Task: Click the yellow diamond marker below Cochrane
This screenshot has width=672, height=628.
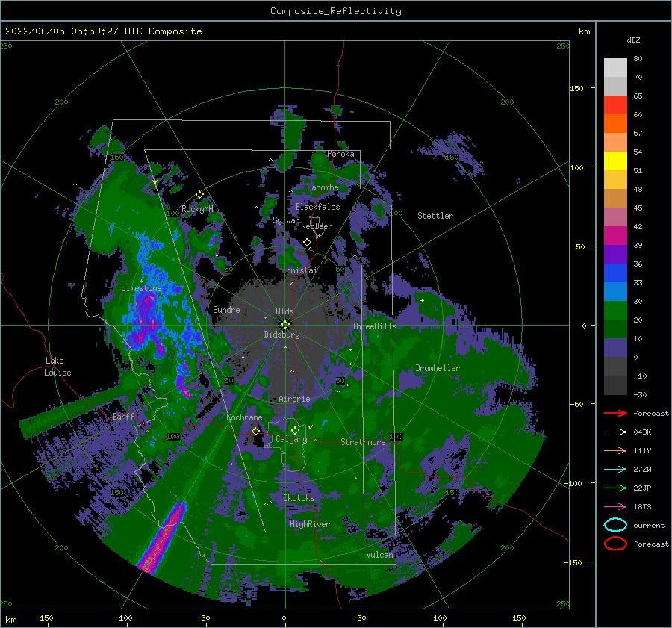Action: [256, 431]
